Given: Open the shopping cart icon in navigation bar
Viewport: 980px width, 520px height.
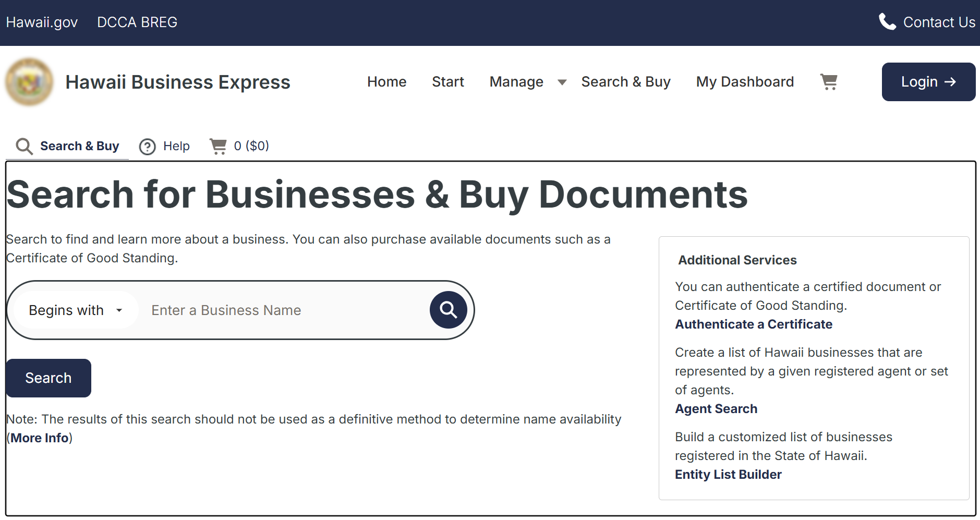Looking at the screenshot, I should coord(829,82).
